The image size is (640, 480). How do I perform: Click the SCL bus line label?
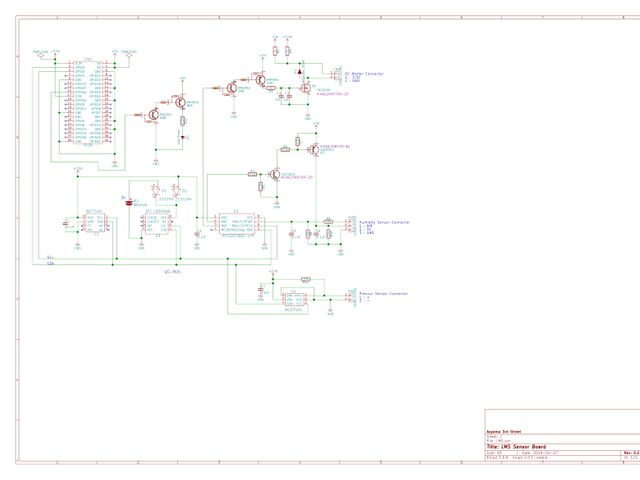point(50,257)
